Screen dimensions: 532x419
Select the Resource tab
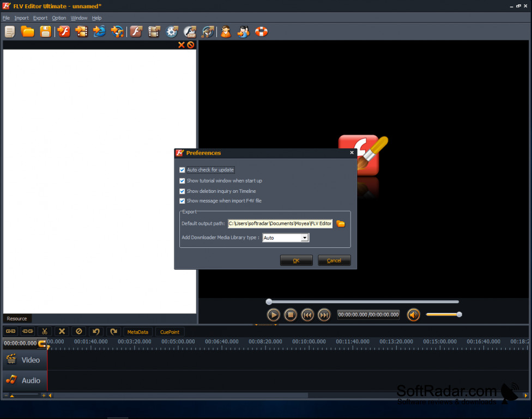coord(17,319)
